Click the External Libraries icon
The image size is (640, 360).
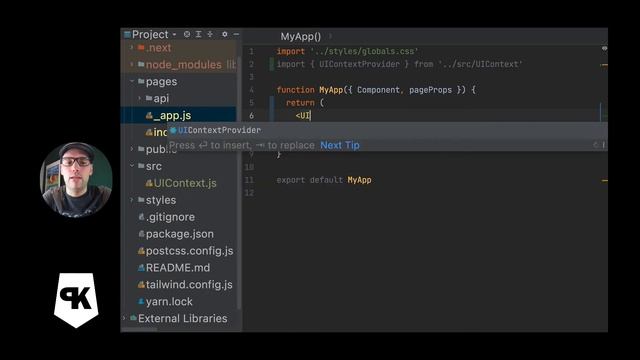(133, 318)
